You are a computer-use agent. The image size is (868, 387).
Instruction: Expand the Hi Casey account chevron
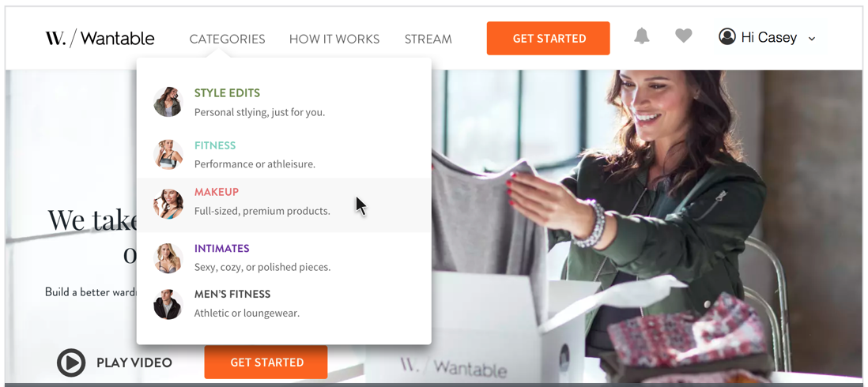point(812,39)
